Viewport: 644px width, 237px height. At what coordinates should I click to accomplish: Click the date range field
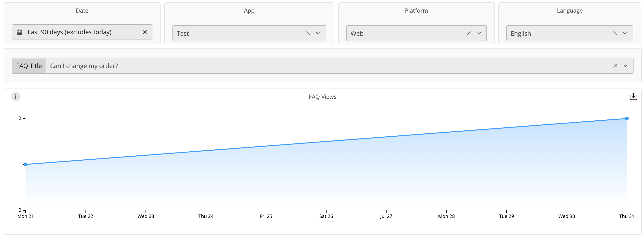click(82, 32)
